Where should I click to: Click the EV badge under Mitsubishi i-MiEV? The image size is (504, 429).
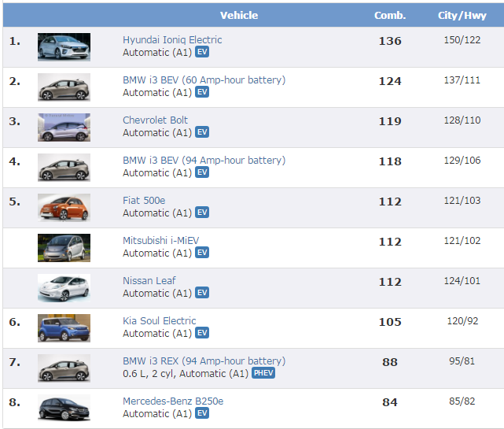pyautogui.click(x=202, y=253)
